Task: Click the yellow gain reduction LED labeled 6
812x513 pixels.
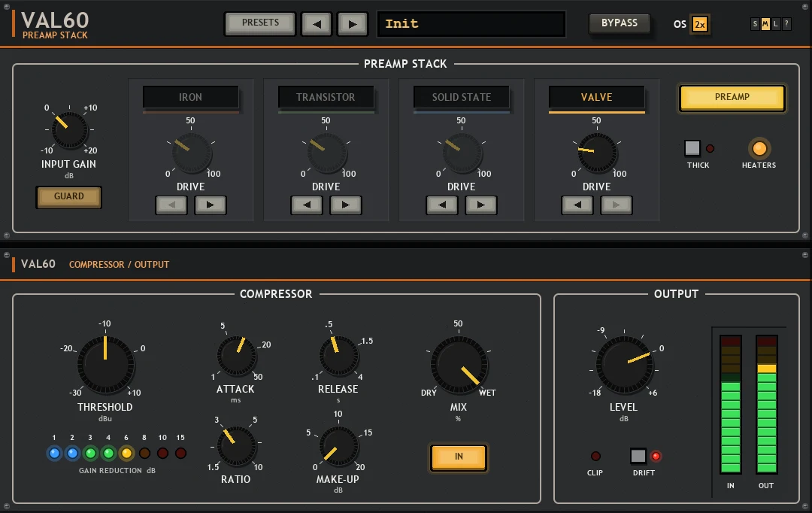Action: pos(126,454)
